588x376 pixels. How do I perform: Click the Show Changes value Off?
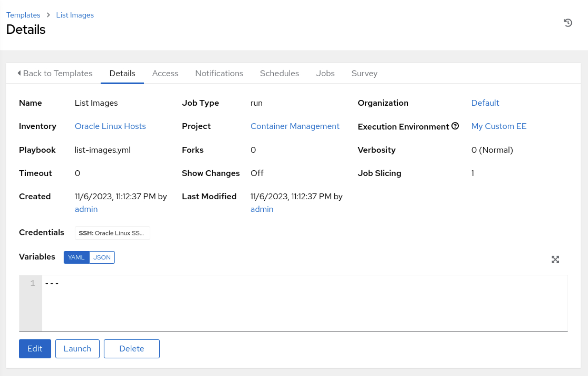coord(257,173)
